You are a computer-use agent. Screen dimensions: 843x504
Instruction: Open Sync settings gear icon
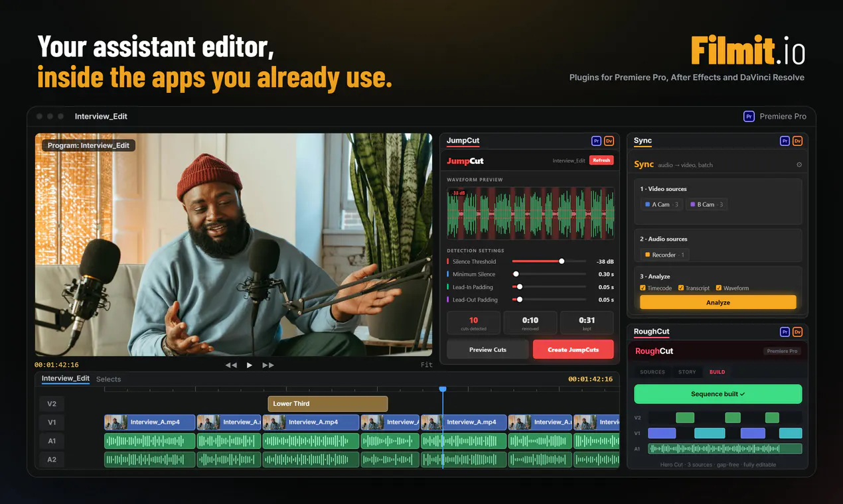pos(799,164)
